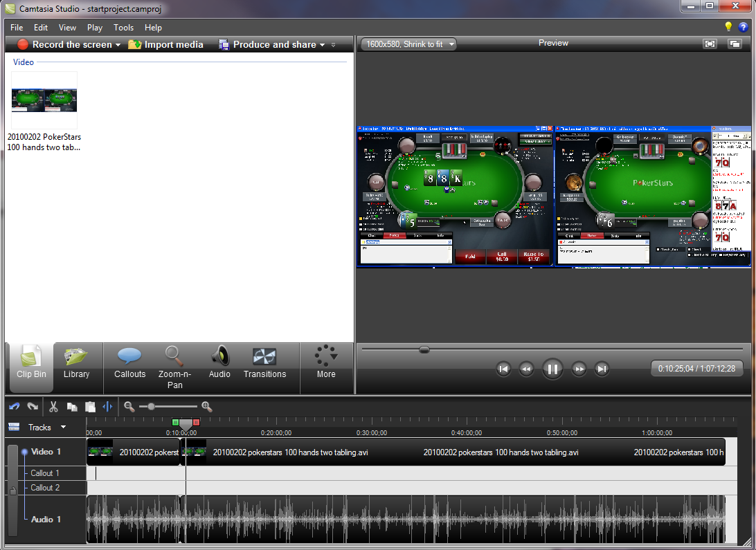The width and height of the screenshot is (756, 550).
Task: Click the green selection start marker
Action: [x=176, y=423]
